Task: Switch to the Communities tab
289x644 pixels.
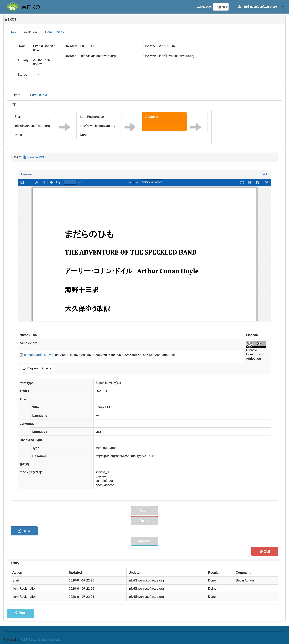Action: (54, 32)
